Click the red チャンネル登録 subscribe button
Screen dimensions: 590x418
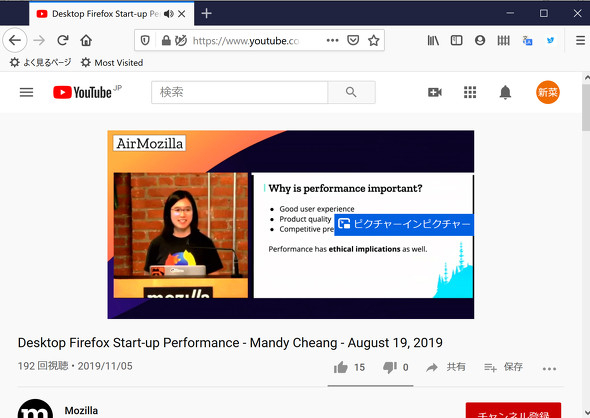tap(513, 410)
